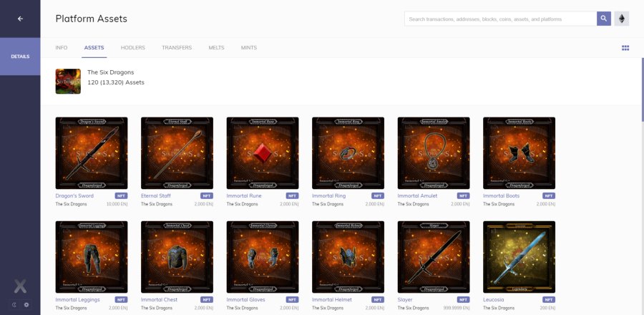Open The Six Dragons platform icon
Screen dimensions: 644x315
click(x=68, y=81)
